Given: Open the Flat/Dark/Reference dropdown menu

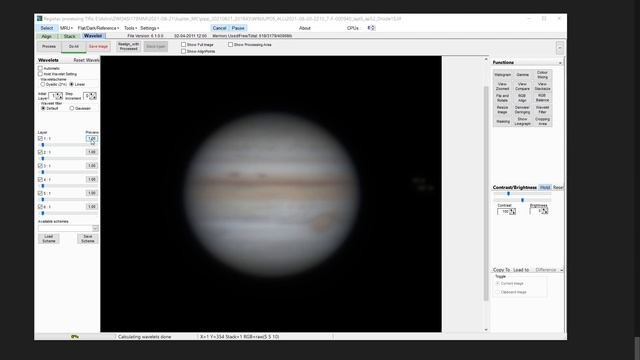Looking at the screenshot, I should pos(98,28).
